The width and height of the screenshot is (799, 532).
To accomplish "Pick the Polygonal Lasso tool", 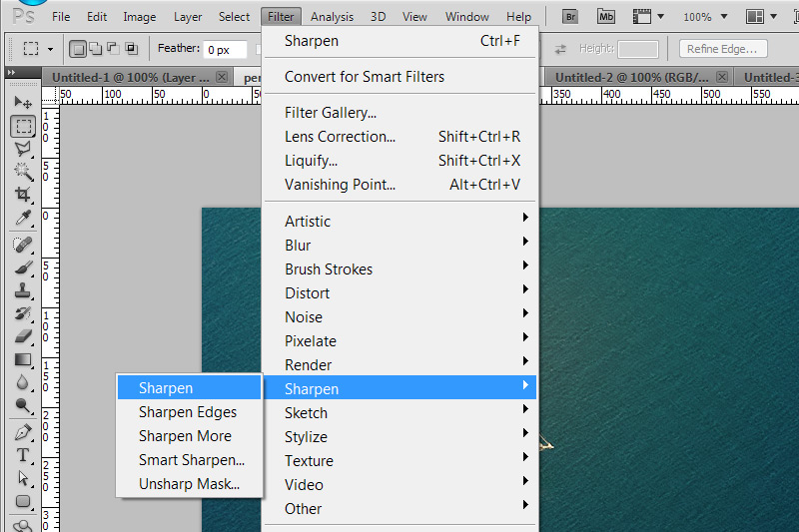I will tap(23, 150).
